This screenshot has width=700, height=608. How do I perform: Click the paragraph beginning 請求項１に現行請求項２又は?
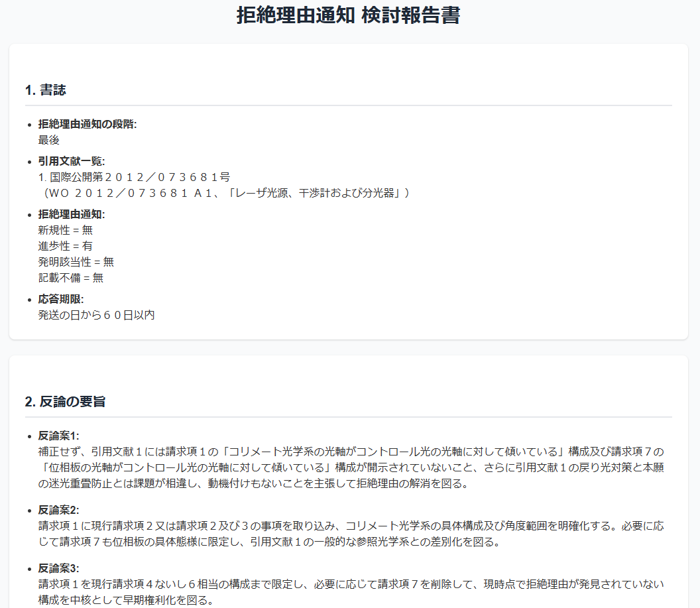pyautogui.click(x=351, y=534)
